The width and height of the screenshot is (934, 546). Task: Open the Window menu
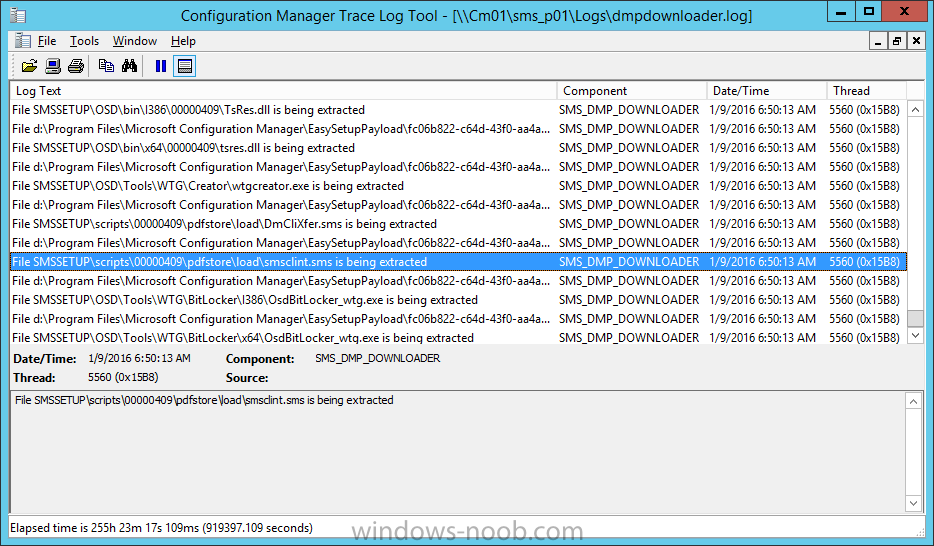pyautogui.click(x=135, y=41)
